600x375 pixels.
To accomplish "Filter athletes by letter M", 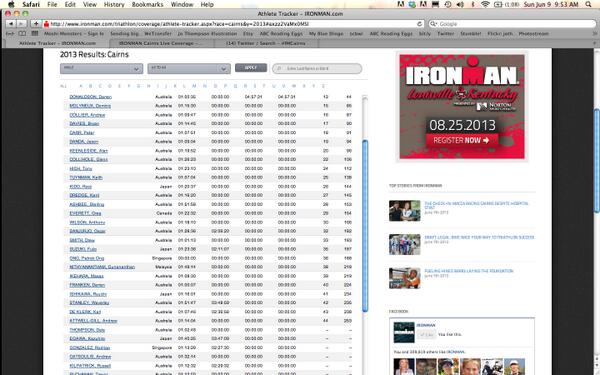I will 194,86.
